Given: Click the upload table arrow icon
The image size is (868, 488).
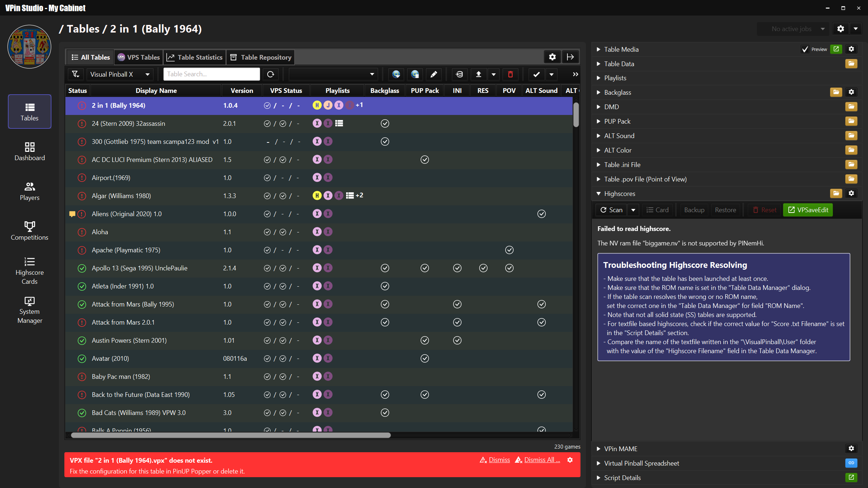Looking at the screenshot, I should (478, 74).
